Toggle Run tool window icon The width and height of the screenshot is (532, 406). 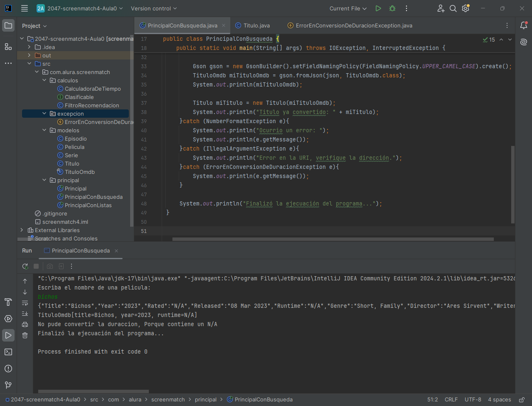click(x=8, y=335)
